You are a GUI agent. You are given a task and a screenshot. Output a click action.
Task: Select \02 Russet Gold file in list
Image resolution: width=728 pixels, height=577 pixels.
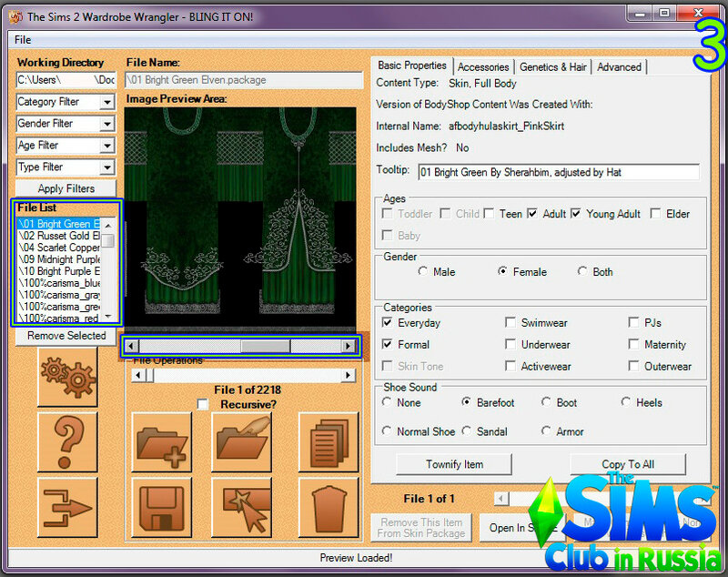[x=59, y=236]
